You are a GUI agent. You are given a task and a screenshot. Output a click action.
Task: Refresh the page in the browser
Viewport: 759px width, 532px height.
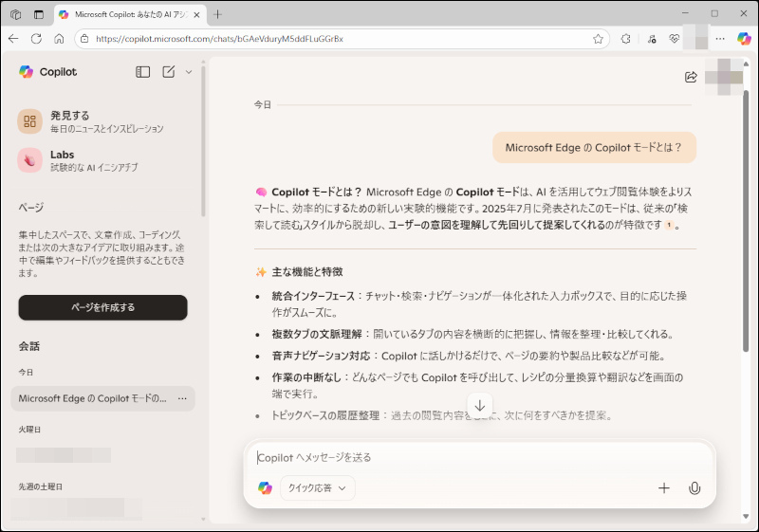click(x=36, y=39)
